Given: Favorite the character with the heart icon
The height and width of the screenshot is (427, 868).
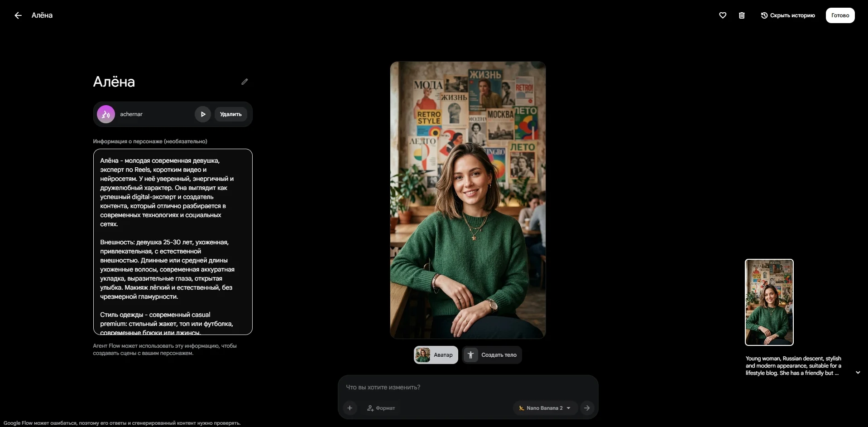Looking at the screenshot, I should (x=723, y=15).
